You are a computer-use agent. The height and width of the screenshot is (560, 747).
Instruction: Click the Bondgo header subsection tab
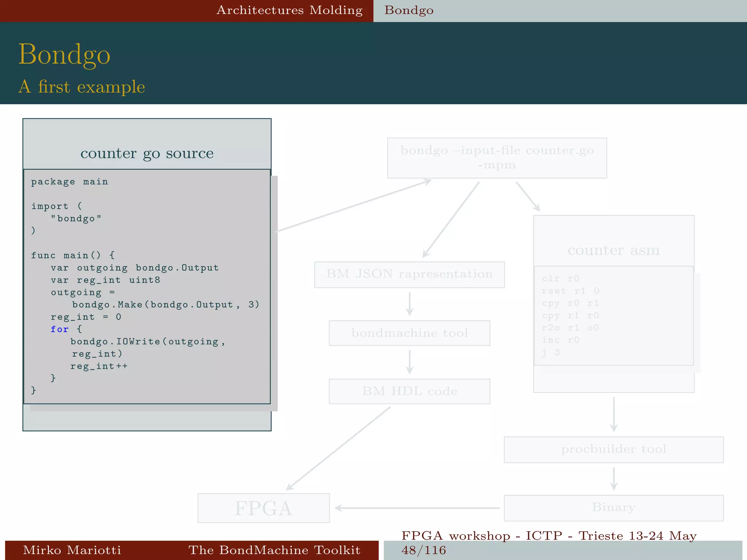click(409, 10)
